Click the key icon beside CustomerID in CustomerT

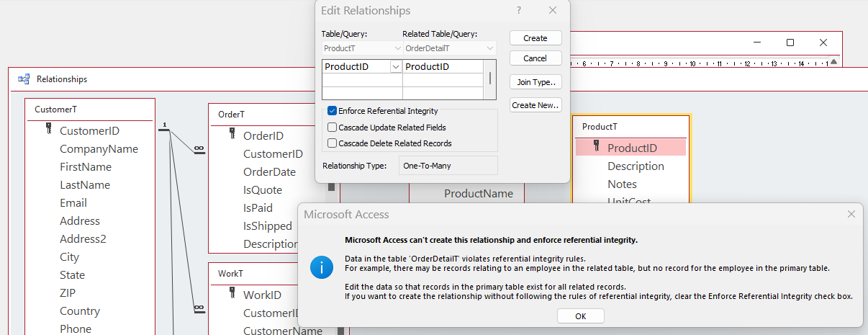pos(49,130)
